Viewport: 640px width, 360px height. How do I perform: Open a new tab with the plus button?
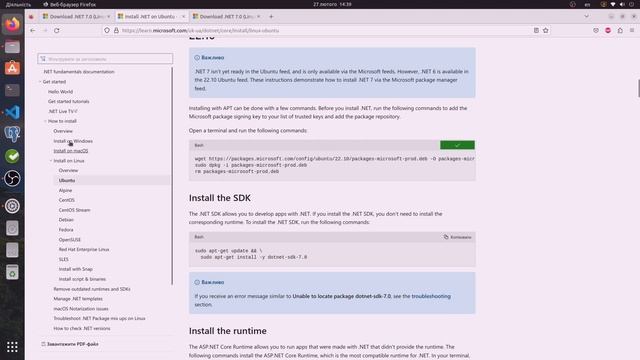pos(271,17)
